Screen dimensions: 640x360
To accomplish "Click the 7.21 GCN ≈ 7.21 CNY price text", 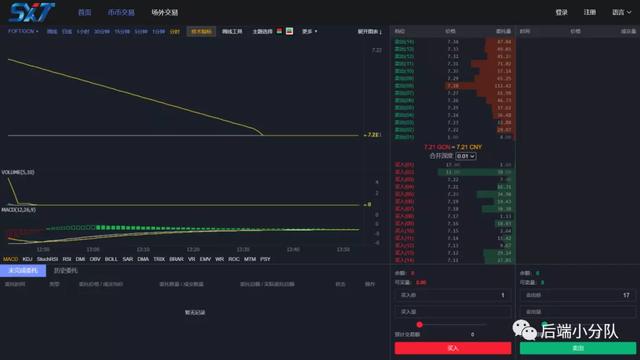I will pyautogui.click(x=453, y=147).
